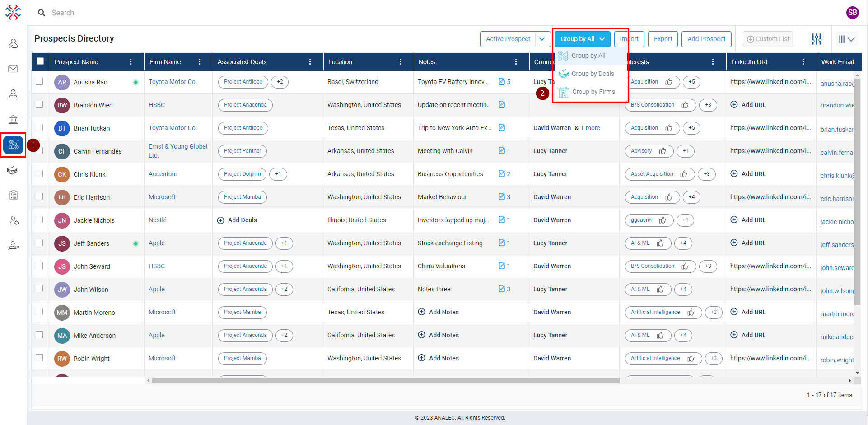Click the BT avatar of Brian Tuskan
868x425 pixels.
point(62,128)
